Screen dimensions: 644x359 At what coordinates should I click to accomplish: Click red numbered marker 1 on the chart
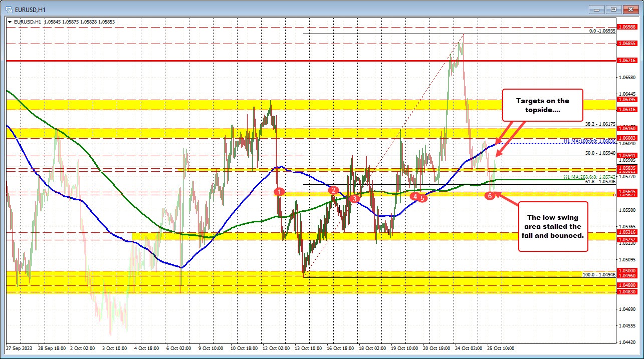coord(280,191)
